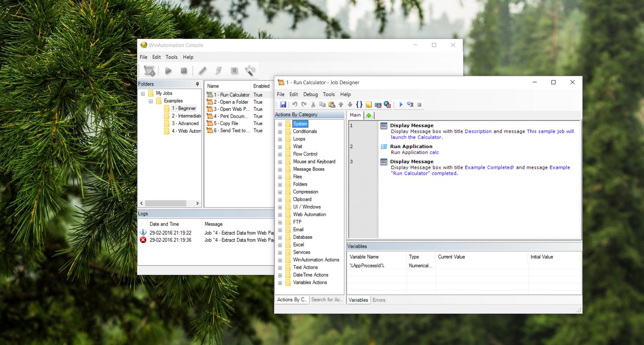Click the Run Next Action step icon

coord(410,105)
